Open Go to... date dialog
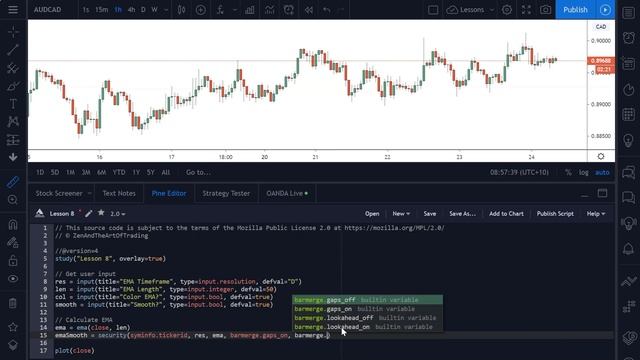This screenshot has width=640, height=360. (x=198, y=172)
